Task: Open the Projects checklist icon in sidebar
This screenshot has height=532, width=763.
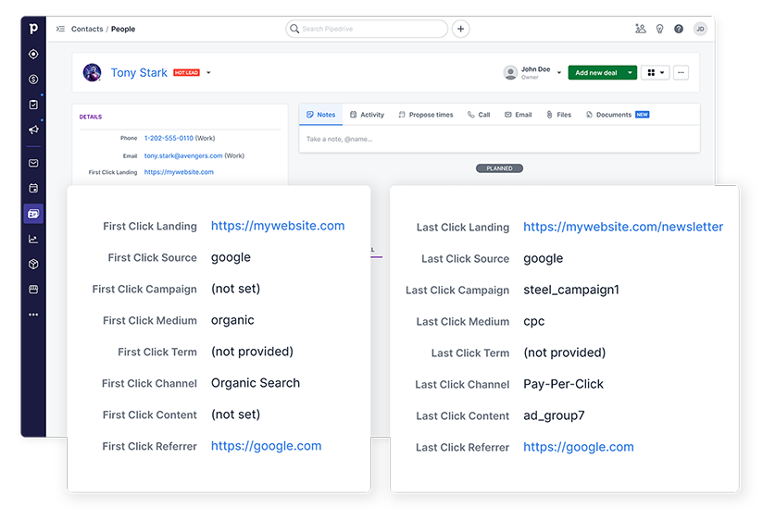Action: [33, 105]
